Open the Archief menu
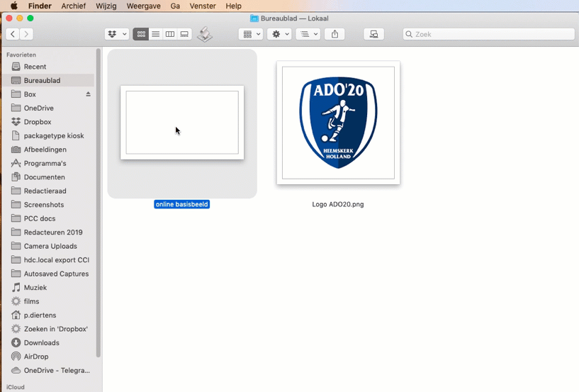579x392 pixels. click(x=74, y=6)
